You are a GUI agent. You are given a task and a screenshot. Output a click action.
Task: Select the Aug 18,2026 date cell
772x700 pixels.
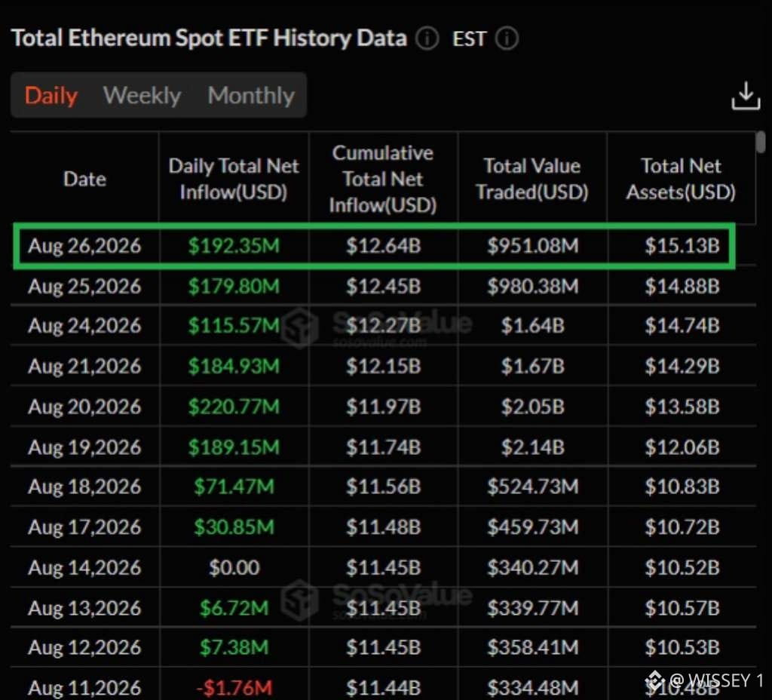pos(84,487)
